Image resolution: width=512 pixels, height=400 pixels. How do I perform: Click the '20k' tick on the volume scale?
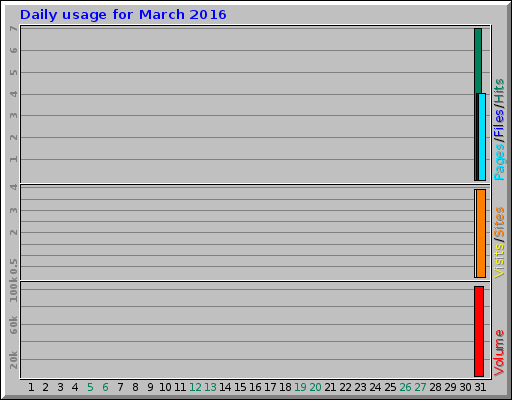13,360
